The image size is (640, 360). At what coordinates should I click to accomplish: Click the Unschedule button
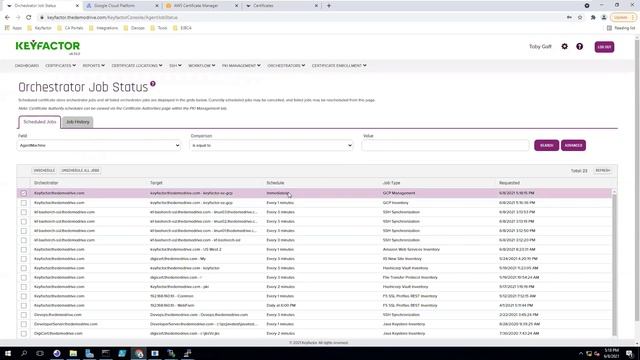(44, 171)
